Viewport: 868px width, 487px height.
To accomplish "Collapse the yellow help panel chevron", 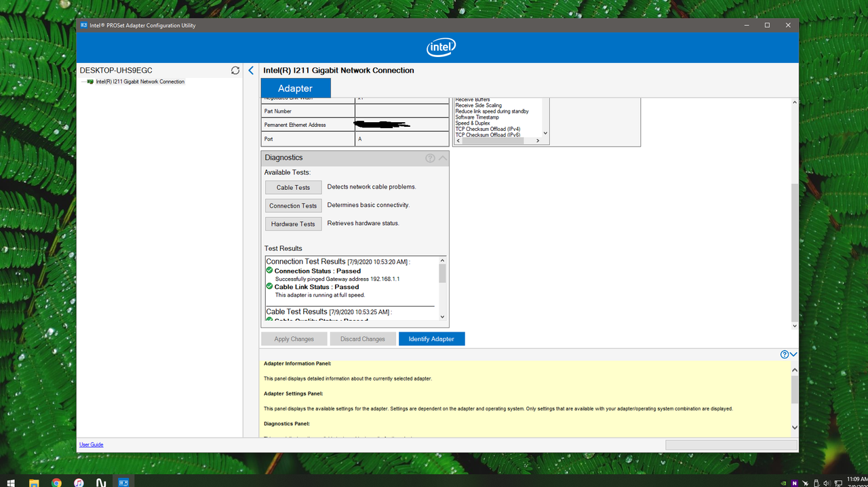I will tap(793, 355).
